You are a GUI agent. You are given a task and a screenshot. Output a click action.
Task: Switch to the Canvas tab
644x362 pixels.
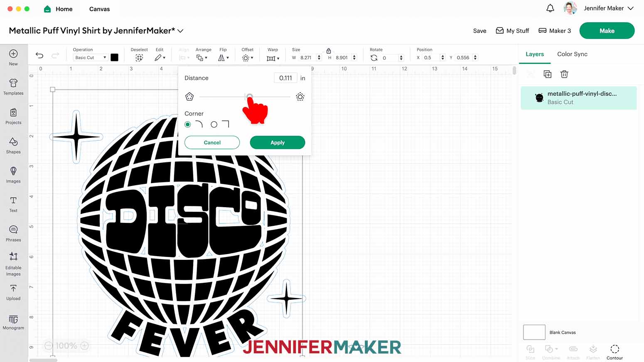tap(100, 9)
